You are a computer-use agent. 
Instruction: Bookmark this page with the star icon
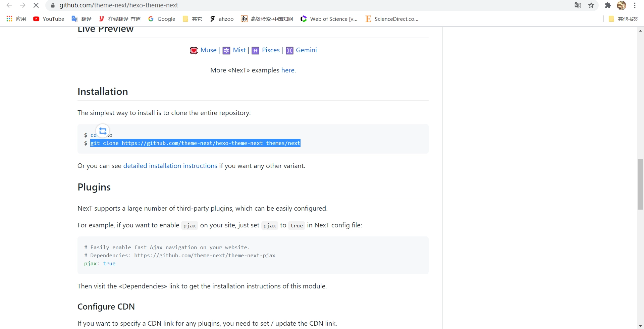[x=591, y=5]
